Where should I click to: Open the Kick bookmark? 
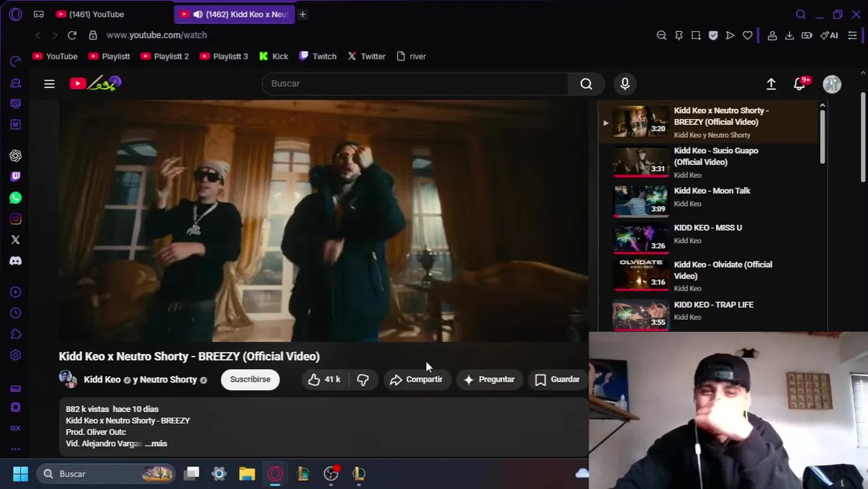pos(274,56)
